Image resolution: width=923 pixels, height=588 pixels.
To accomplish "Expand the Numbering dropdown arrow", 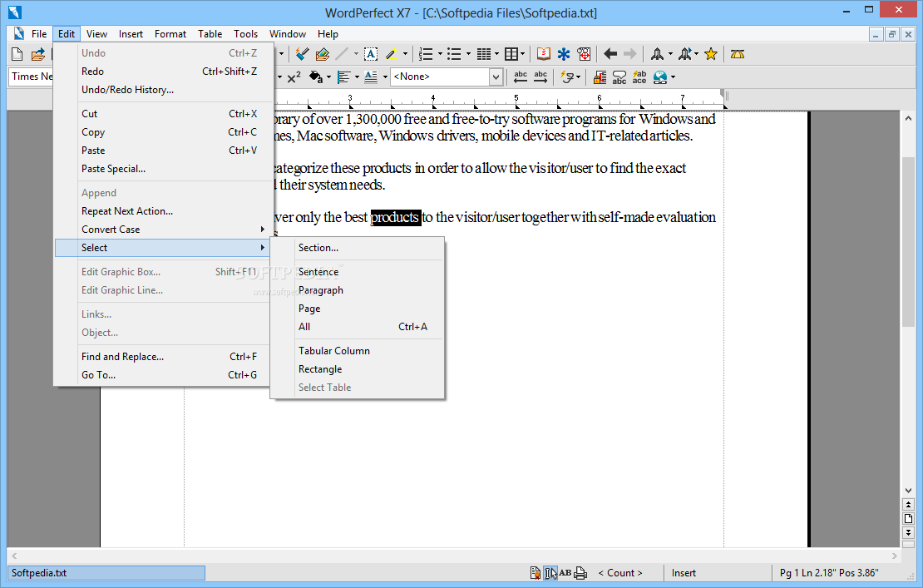I will [x=440, y=54].
